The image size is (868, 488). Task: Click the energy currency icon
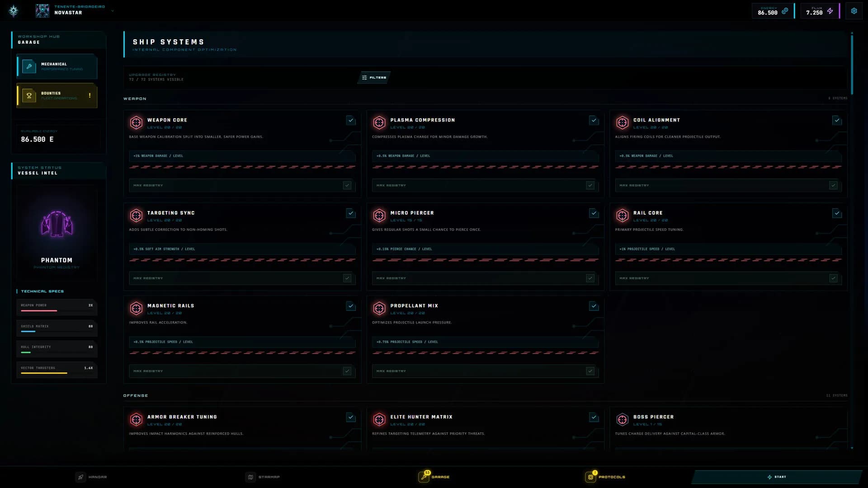coord(785,11)
